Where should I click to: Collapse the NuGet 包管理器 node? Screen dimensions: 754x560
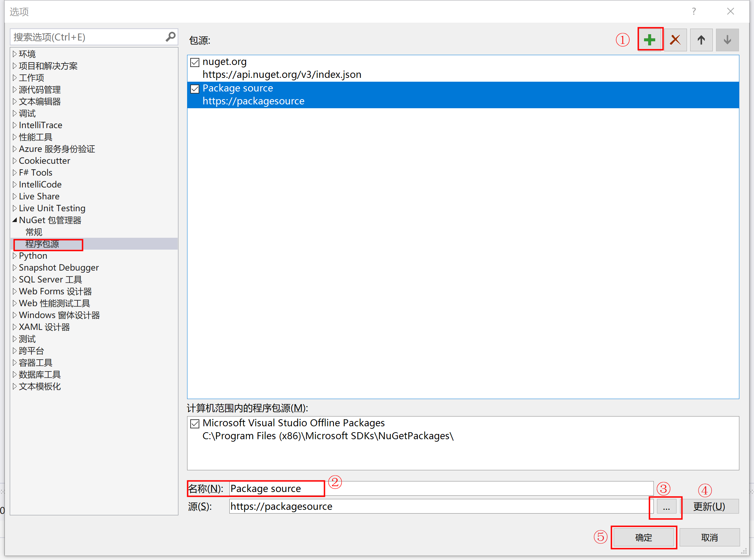pyautogui.click(x=15, y=220)
